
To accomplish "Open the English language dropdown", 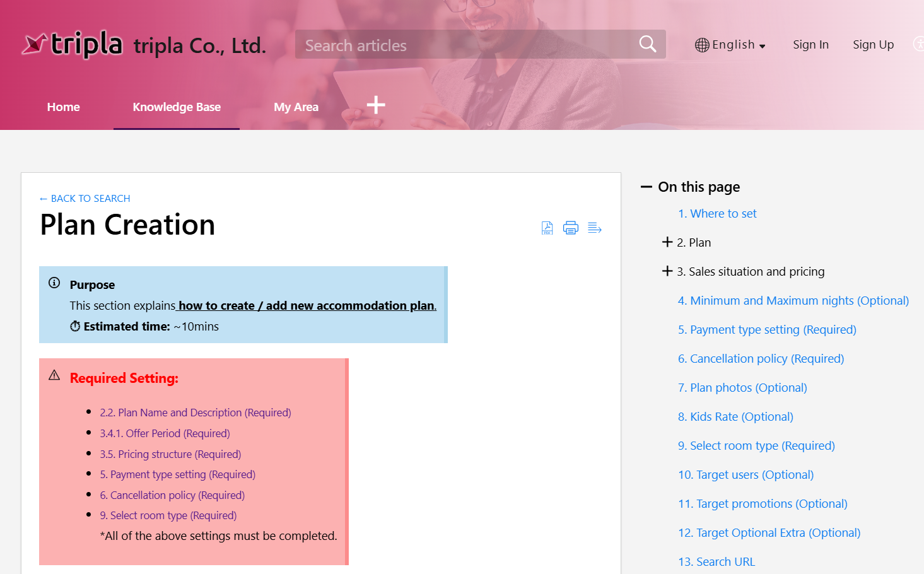I will tap(730, 45).
